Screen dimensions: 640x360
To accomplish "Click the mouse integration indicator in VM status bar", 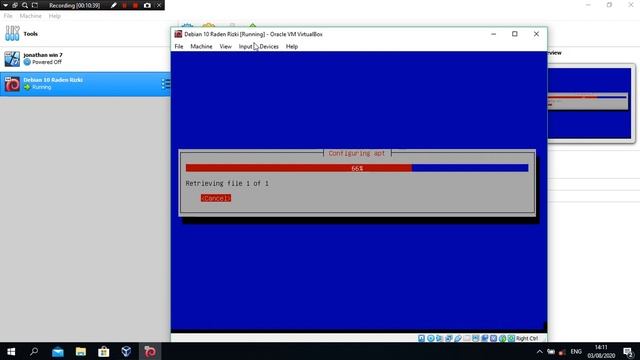I will [502, 338].
